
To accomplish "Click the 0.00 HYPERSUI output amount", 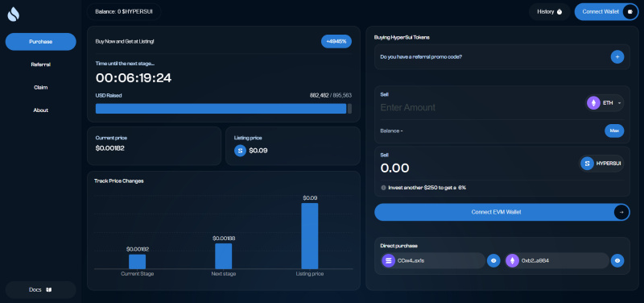I will (394, 168).
